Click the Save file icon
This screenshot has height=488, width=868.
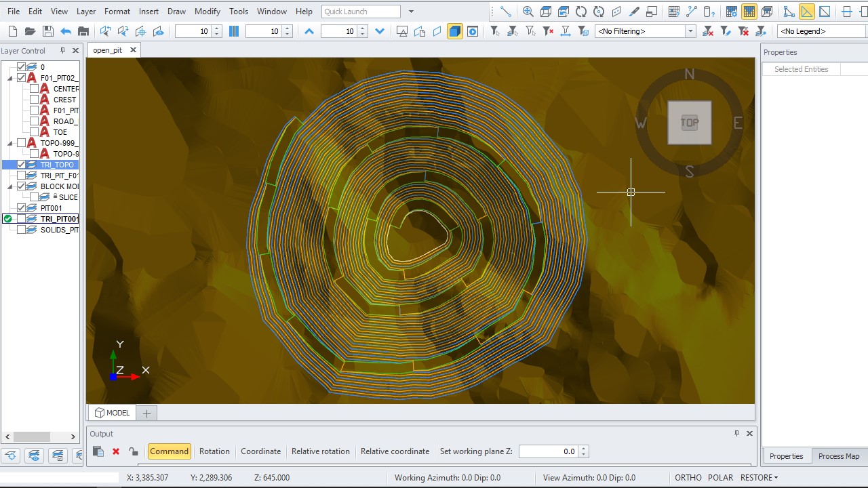pyautogui.click(x=47, y=31)
